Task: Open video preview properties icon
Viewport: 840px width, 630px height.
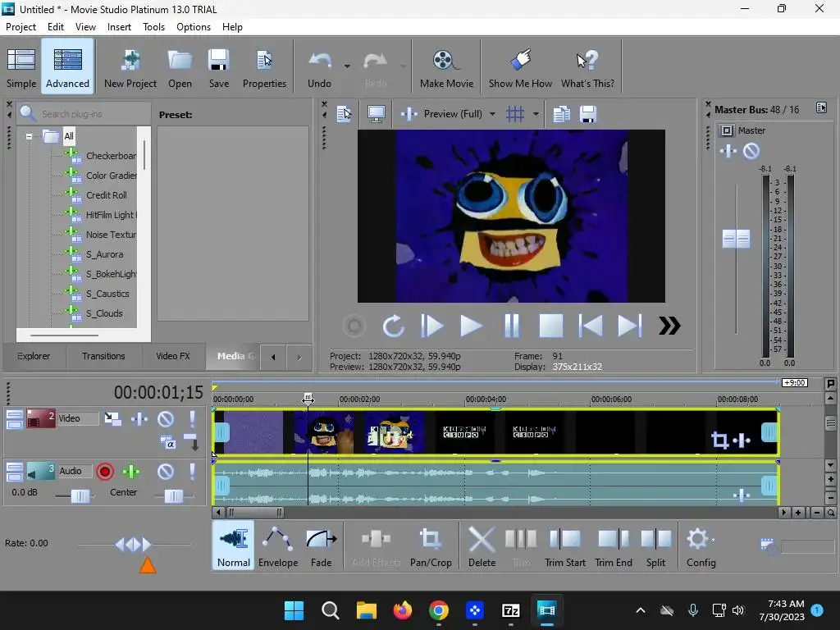Action: coord(344,113)
